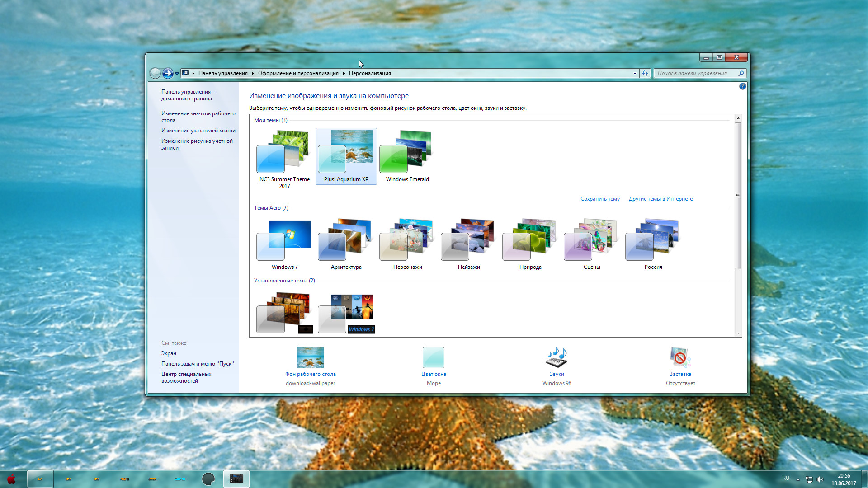Click the refresh icon beside the address bar
This screenshot has height=488, width=868.
pos(645,73)
